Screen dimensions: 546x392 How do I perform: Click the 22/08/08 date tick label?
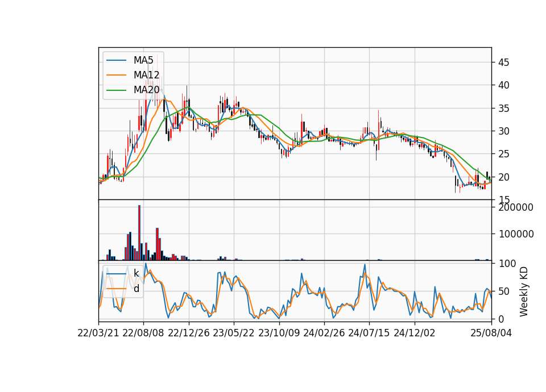point(143,333)
